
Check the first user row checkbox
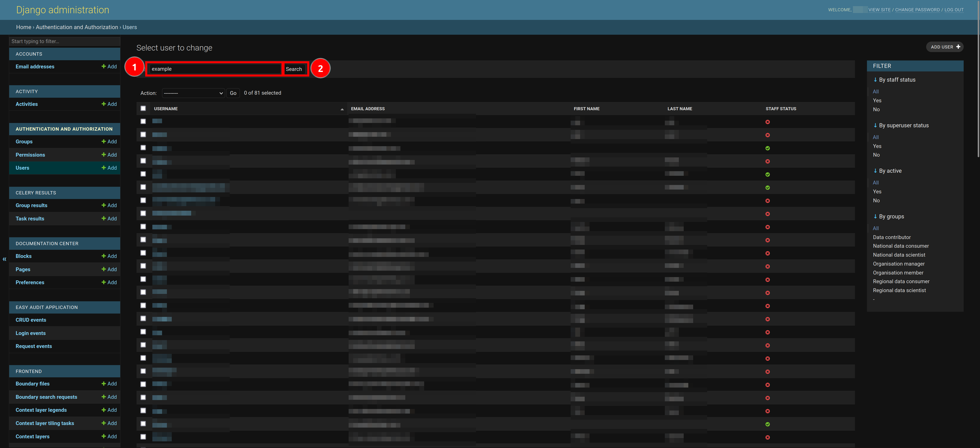143,121
